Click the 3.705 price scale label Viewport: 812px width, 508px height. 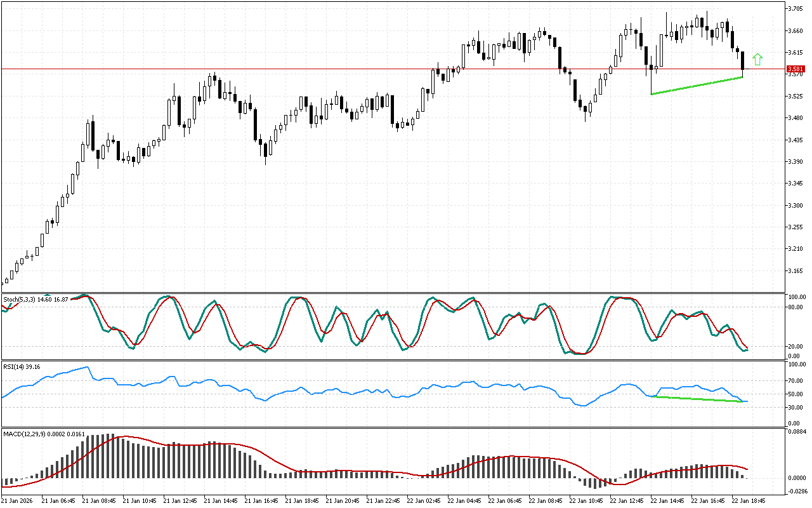coord(795,9)
